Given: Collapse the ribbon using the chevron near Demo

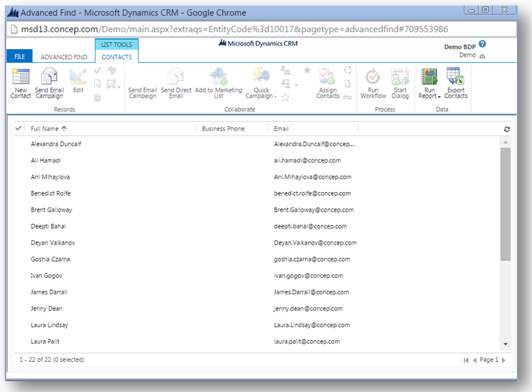Looking at the screenshot, I should pos(482,56).
